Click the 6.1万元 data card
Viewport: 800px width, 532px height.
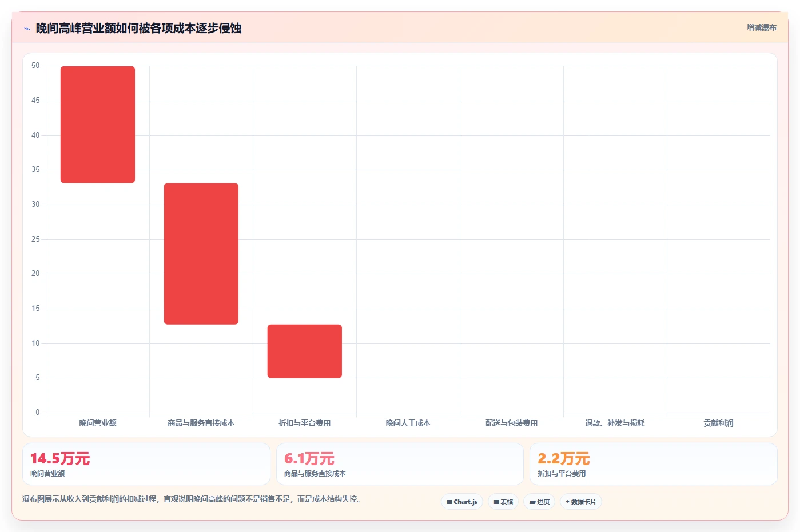coord(400,464)
